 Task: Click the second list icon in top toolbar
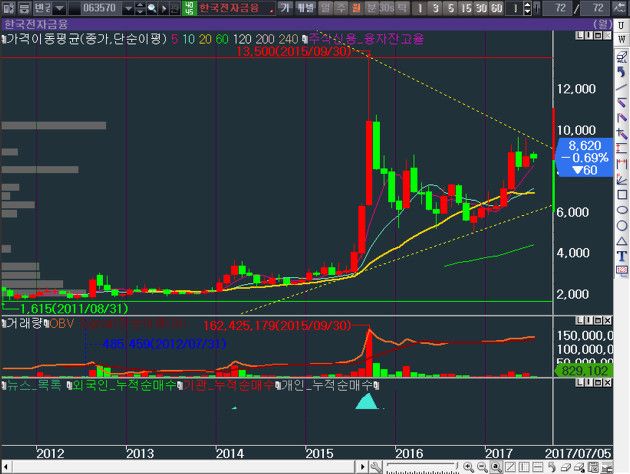pos(25,8)
